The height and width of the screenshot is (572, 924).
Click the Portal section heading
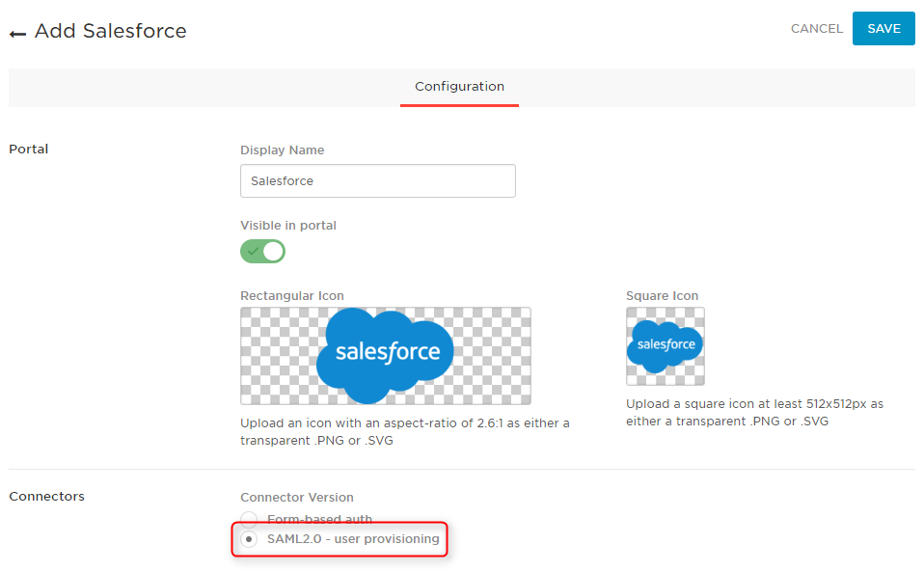(x=28, y=150)
